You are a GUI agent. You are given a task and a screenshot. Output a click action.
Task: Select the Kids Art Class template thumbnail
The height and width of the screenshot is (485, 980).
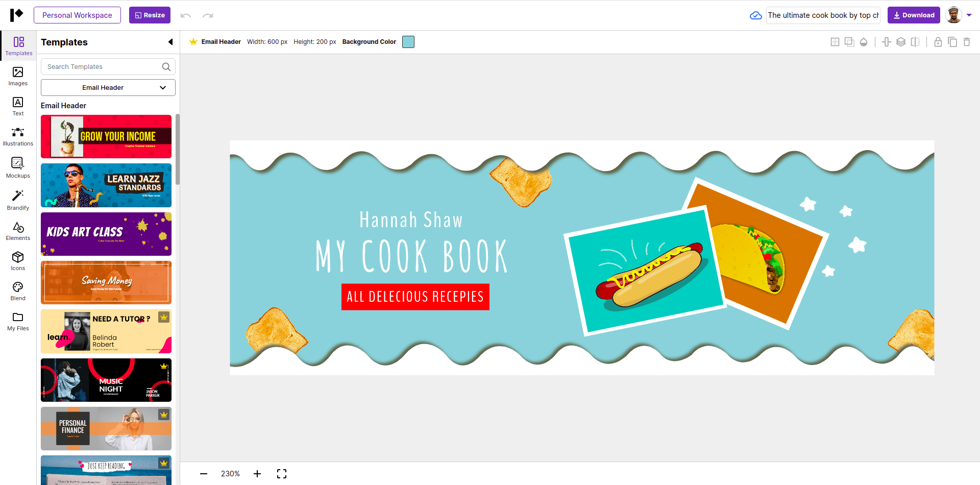pos(106,234)
